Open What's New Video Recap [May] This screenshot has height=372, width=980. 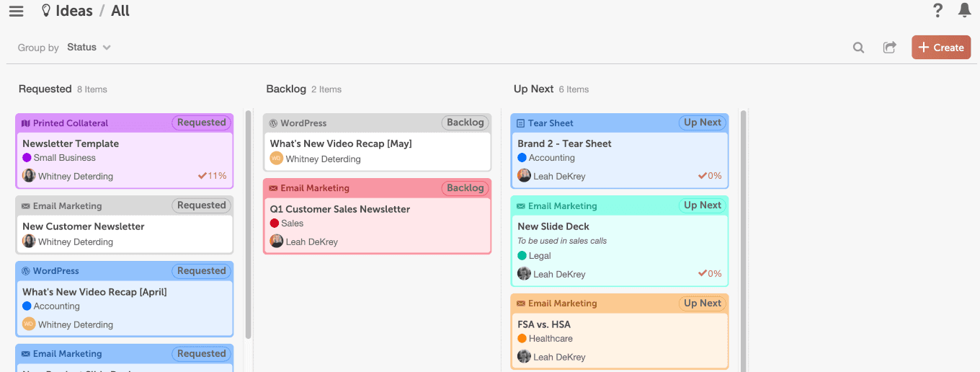341,143
